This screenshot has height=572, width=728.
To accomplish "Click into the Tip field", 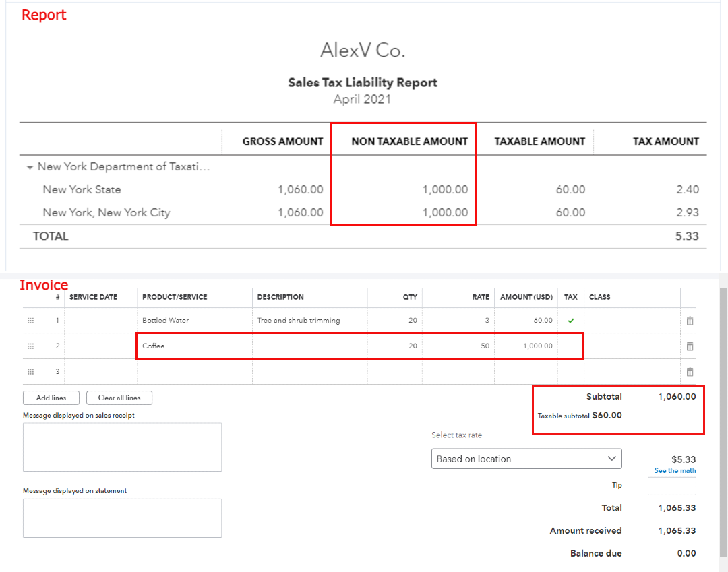I will click(671, 486).
